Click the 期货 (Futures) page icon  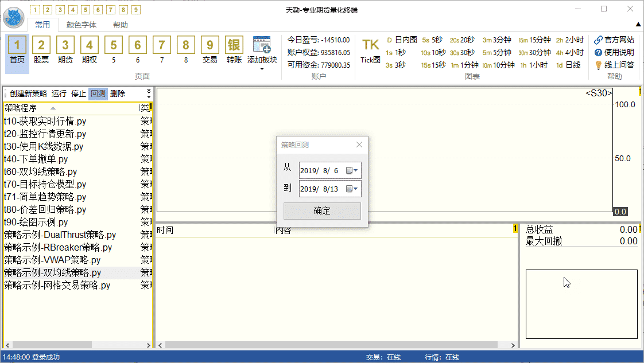(x=65, y=45)
